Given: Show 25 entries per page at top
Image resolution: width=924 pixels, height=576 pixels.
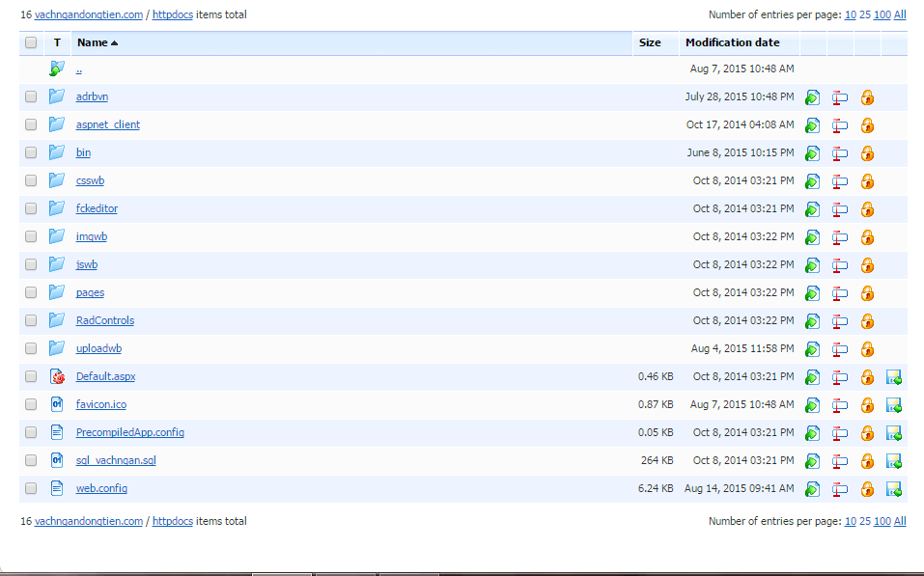Looking at the screenshot, I should [865, 14].
